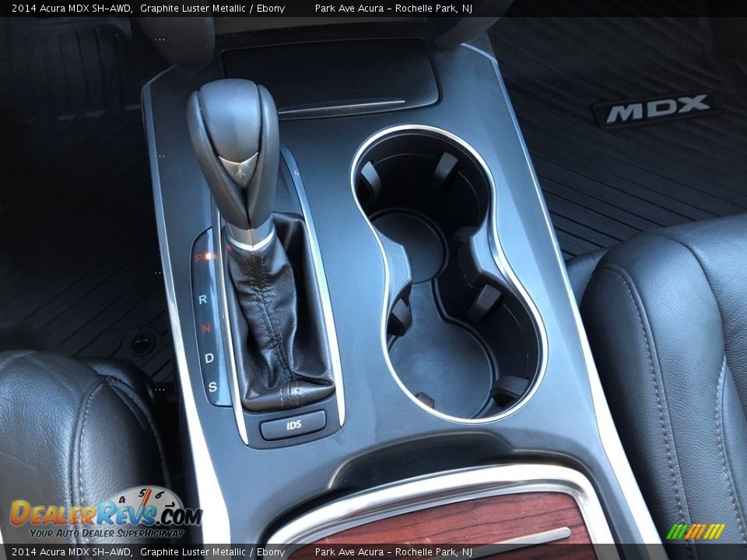Select the D gear indicator
747x560 pixels.
coord(209,358)
